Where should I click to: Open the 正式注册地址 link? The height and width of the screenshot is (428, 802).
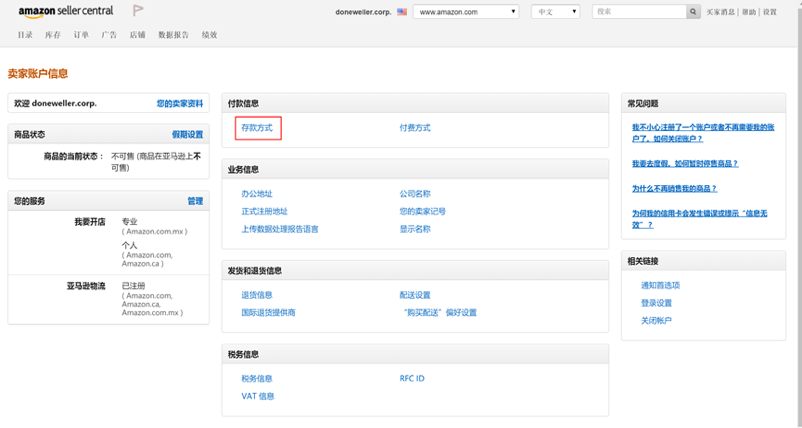click(264, 211)
